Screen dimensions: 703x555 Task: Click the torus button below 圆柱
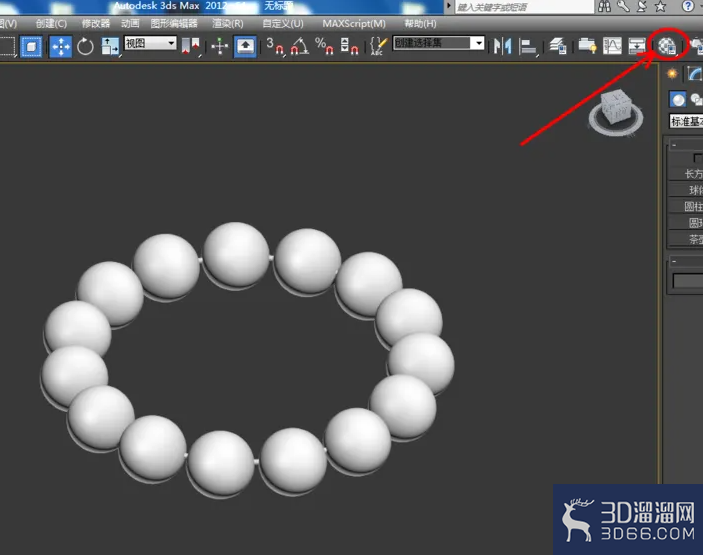click(686, 222)
